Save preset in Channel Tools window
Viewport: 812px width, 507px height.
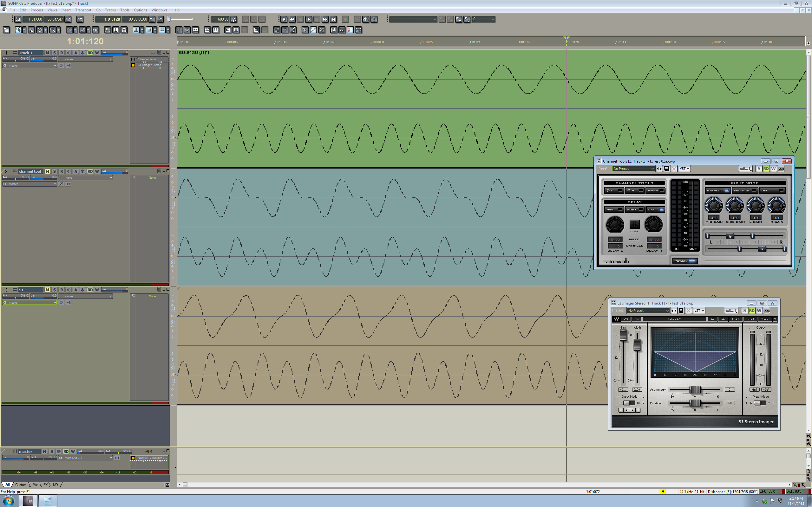point(667,169)
